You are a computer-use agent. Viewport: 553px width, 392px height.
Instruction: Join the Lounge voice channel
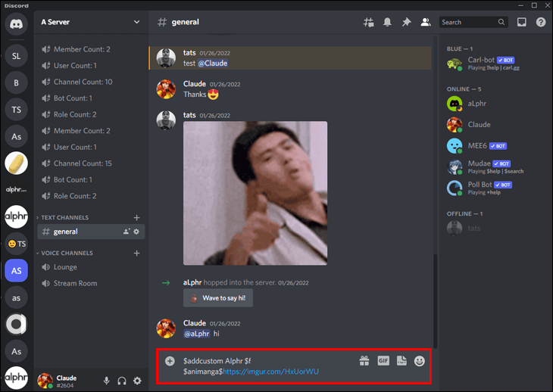(x=91, y=267)
